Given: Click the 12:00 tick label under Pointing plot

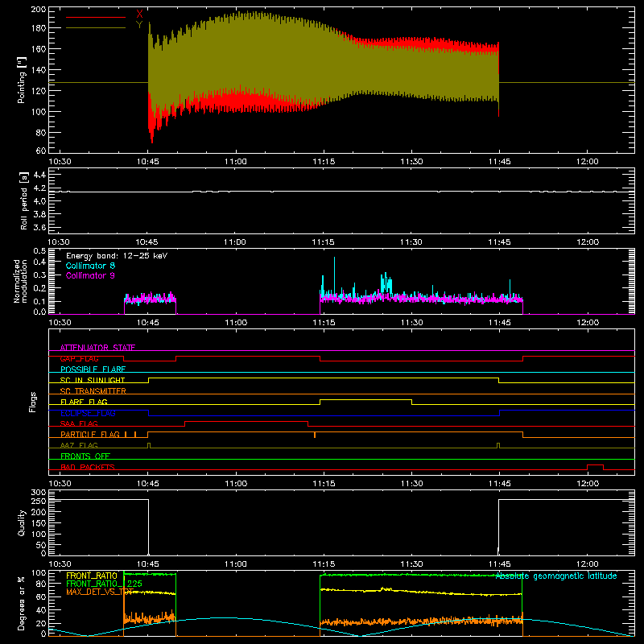Looking at the screenshot, I should click(588, 162).
